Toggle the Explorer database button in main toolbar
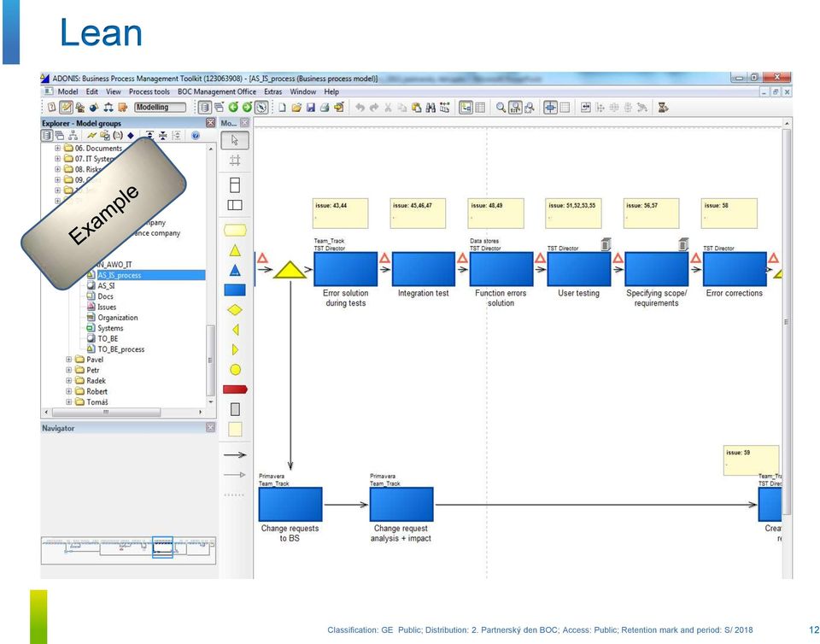 [x=205, y=108]
